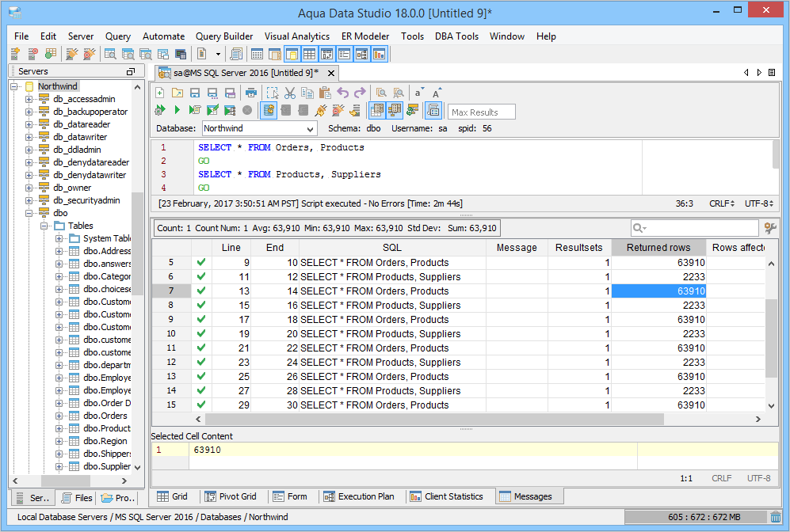
Task: Click the Save floppy disk icon
Action: 195,93
